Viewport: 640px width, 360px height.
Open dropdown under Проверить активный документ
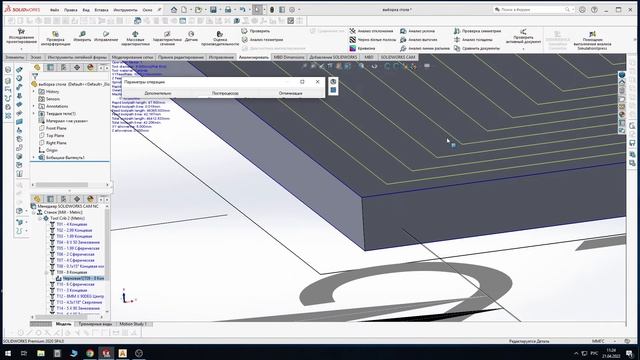523,48
